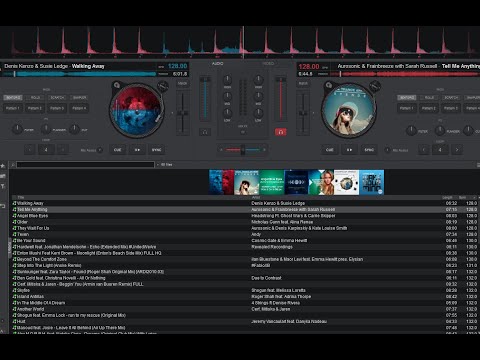
Task: Turn the LOW EQ knob on Walking Away channel
Action: click(x=227, y=113)
